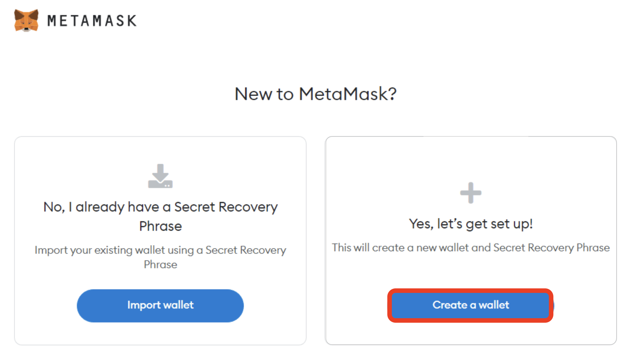This screenshot has height=364, width=642.
Task: Click "Secret Recovery Phrase" in the create-wallet description
Action: (x=551, y=248)
